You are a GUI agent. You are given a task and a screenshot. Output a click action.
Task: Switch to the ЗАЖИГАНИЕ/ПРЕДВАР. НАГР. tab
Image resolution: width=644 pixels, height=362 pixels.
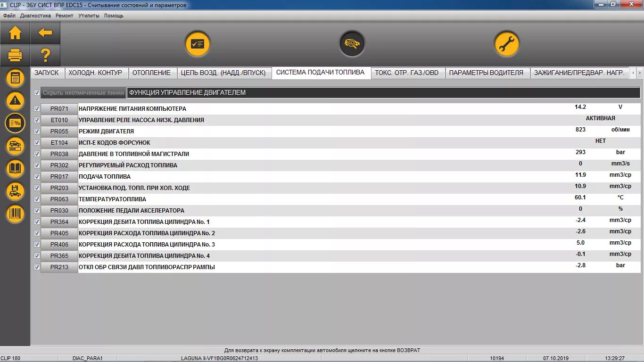click(579, 73)
